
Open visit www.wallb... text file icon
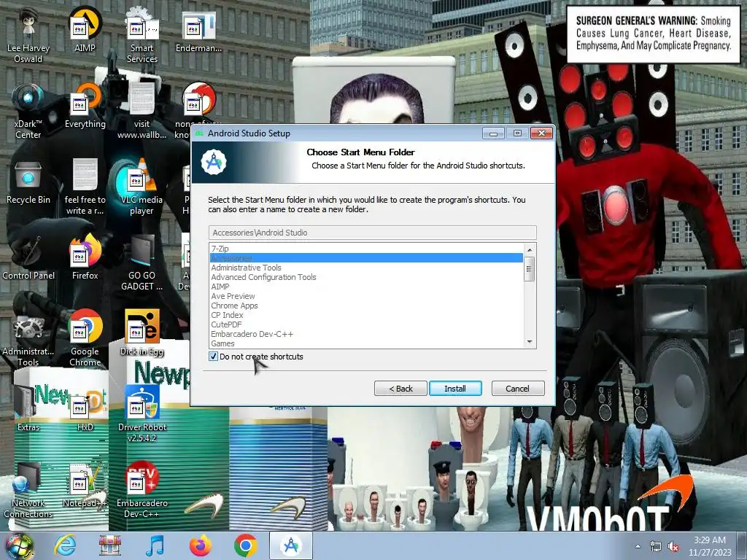point(142,112)
